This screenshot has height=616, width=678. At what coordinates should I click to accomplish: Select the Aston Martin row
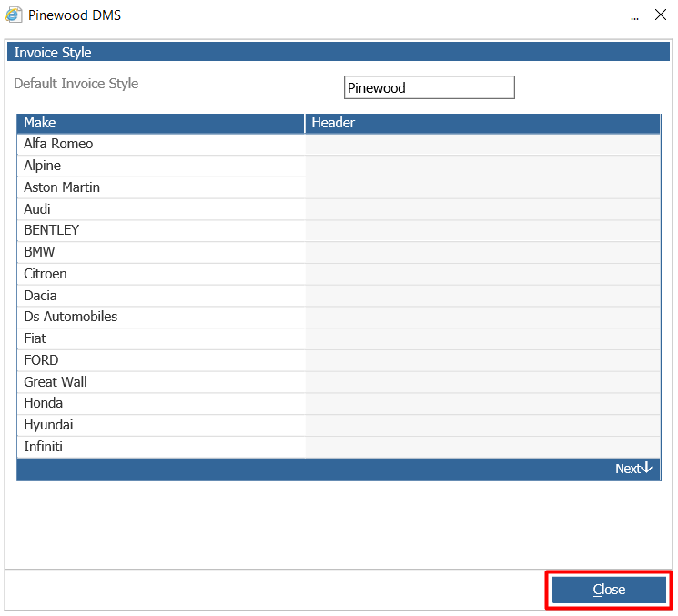pyautogui.click(x=339, y=187)
